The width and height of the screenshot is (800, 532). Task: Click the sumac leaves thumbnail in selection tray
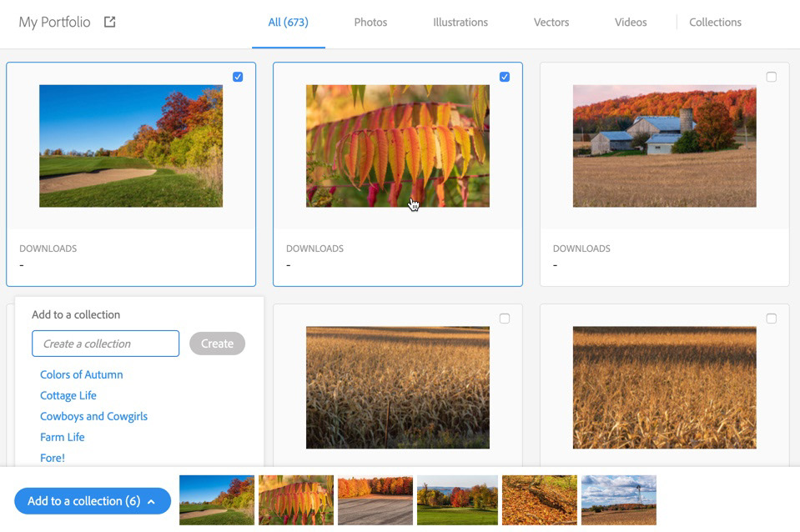(296, 500)
